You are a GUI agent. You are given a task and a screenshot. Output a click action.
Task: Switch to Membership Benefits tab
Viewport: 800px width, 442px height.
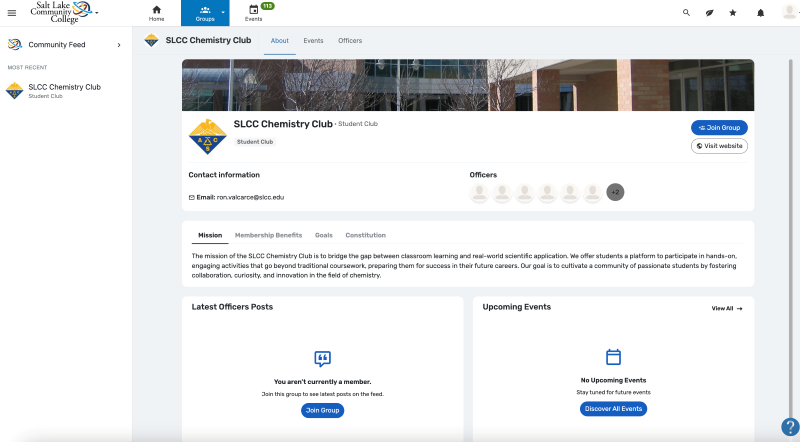point(268,235)
